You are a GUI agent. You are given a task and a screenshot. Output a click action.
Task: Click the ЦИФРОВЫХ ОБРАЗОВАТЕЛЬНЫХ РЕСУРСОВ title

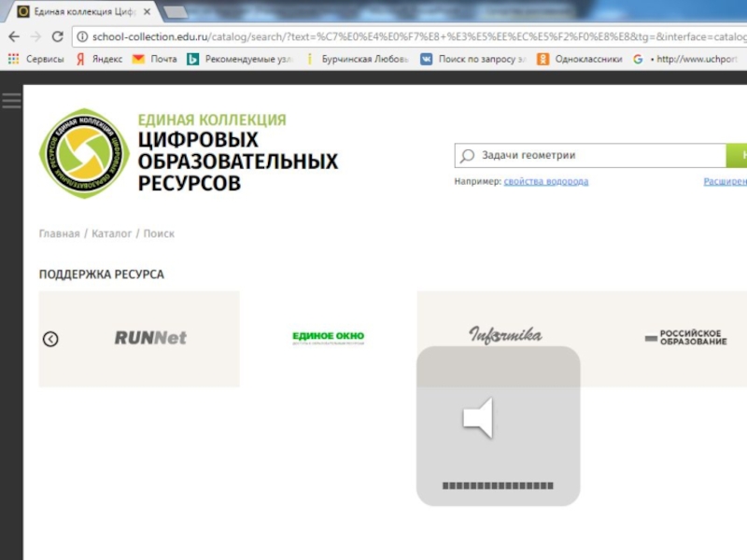(x=238, y=161)
